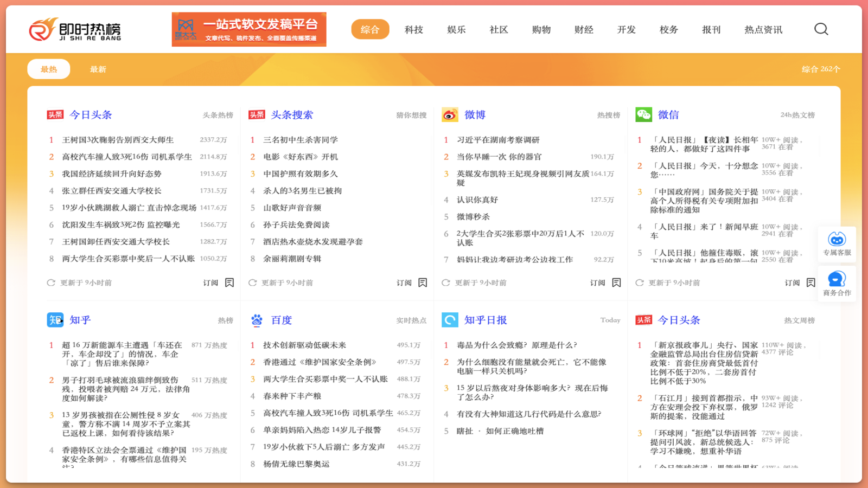
Task: Subscribe (订阅) to 微博 热搜榜
Action: pyautogui.click(x=598, y=282)
